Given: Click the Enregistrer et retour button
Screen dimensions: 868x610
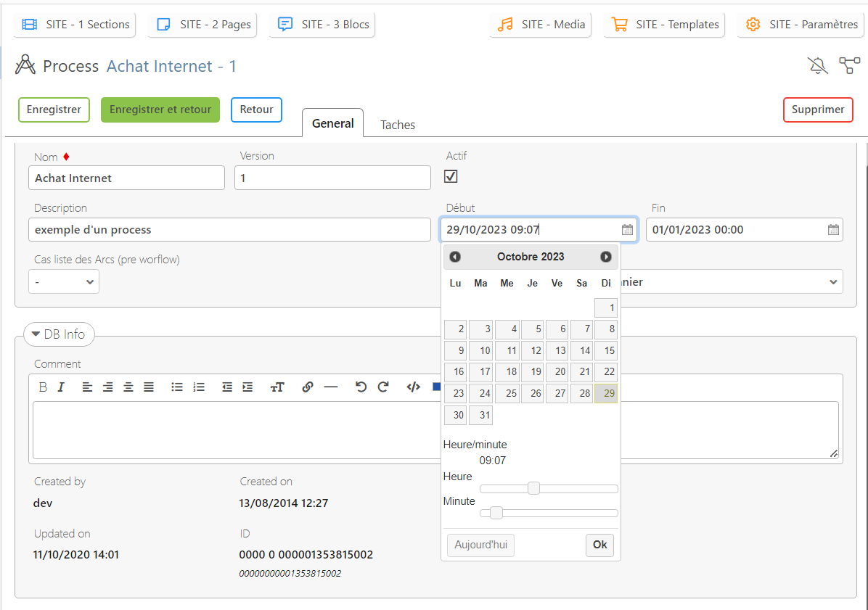Looking at the screenshot, I should coord(160,110).
